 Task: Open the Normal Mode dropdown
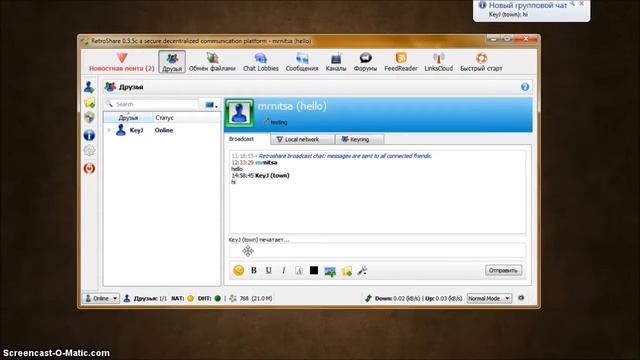(x=489, y=298)
